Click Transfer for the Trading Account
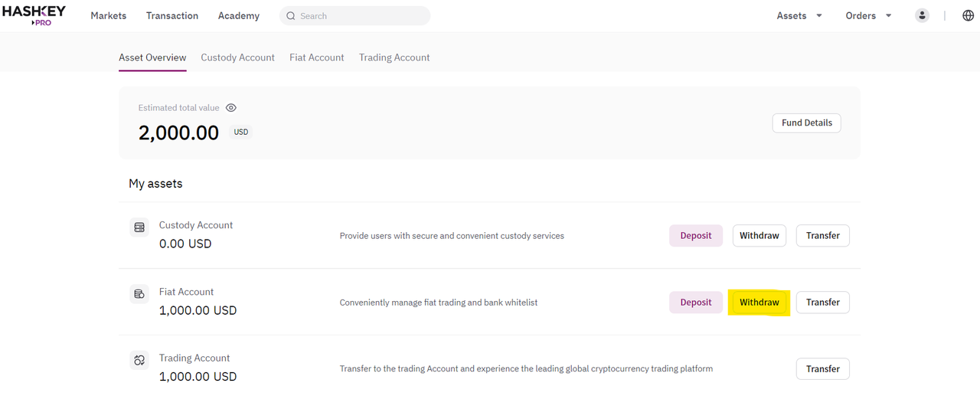This screenshot has height=409, width=980. [823, 369]
